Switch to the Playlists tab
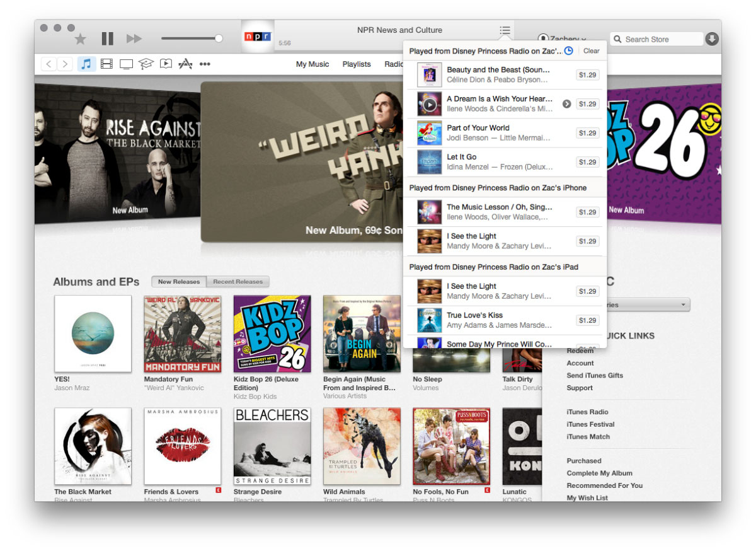756x551 pixels. point(357,64)
